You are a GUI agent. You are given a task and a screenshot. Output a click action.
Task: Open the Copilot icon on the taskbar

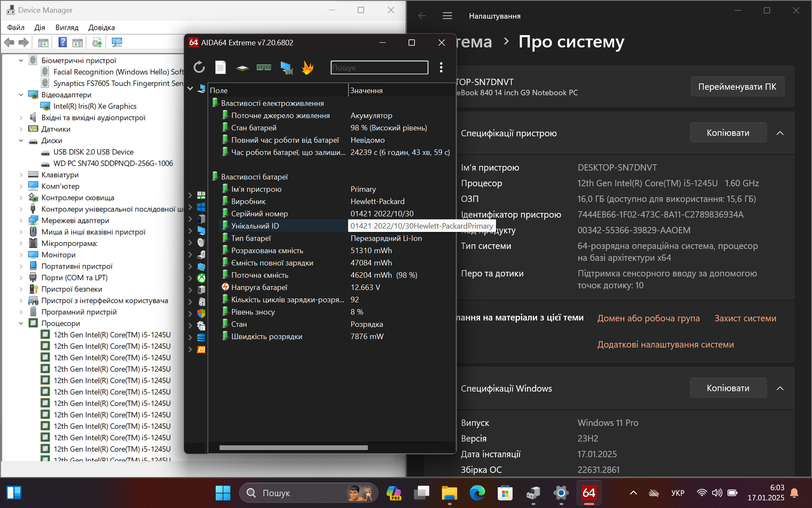coord(394,493)
